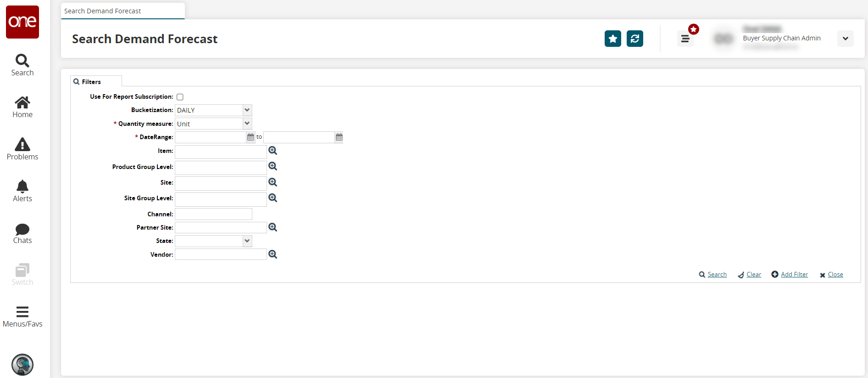Open the Item lookup magnifier
The height and width of the screenshot is (378, 868).
pos(273,151)
